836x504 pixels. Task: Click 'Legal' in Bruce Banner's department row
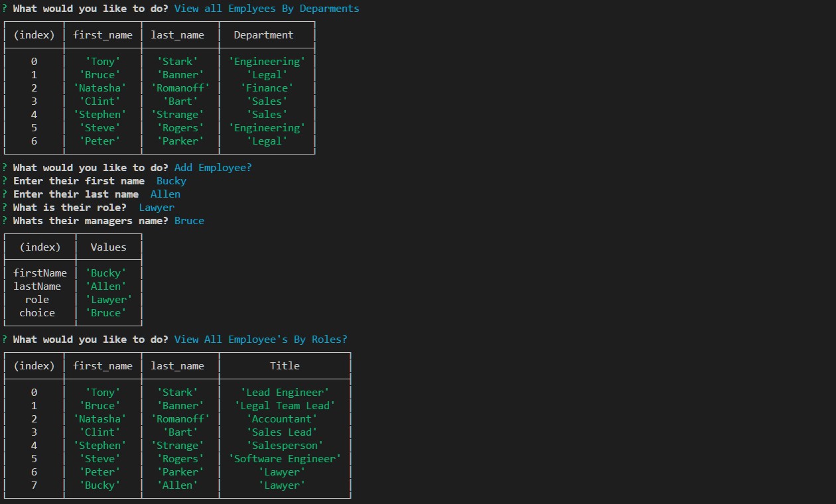click(x=267, y=74)
